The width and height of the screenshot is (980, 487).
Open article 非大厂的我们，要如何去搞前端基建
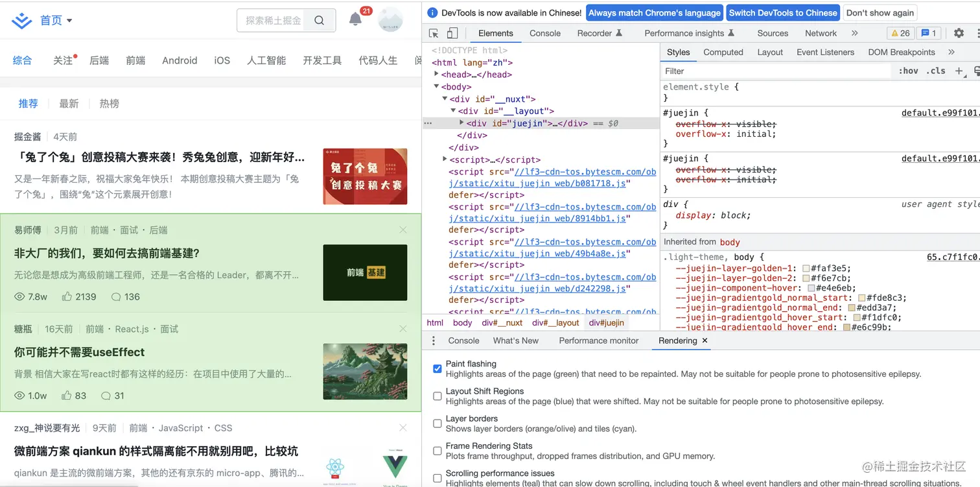pos(107,254)
